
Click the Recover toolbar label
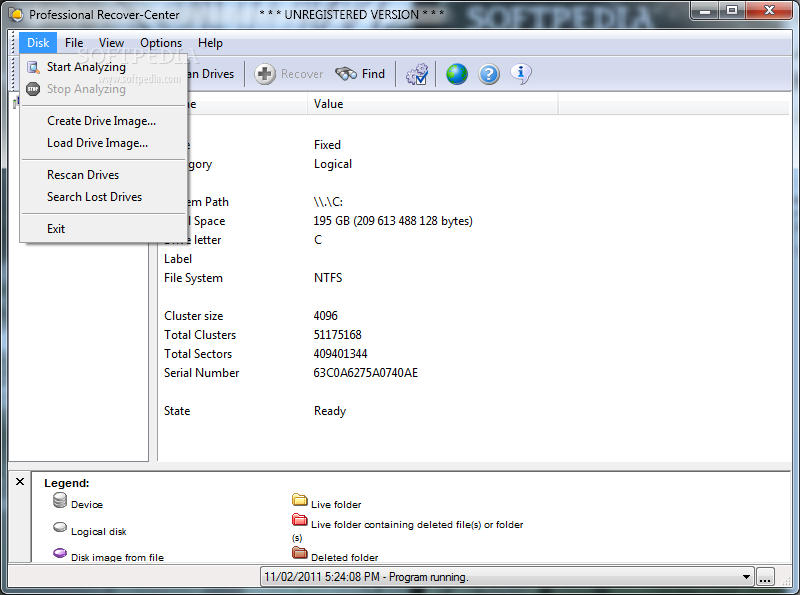click(x=302, y=75)
